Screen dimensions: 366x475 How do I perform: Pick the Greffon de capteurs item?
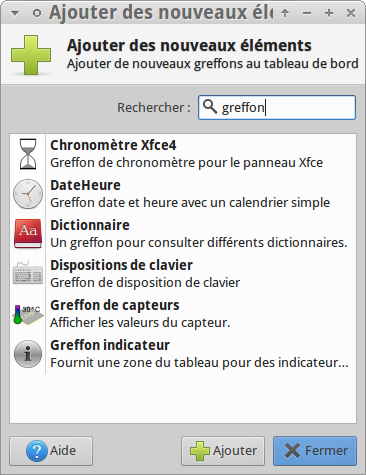(x=183, y=314)
